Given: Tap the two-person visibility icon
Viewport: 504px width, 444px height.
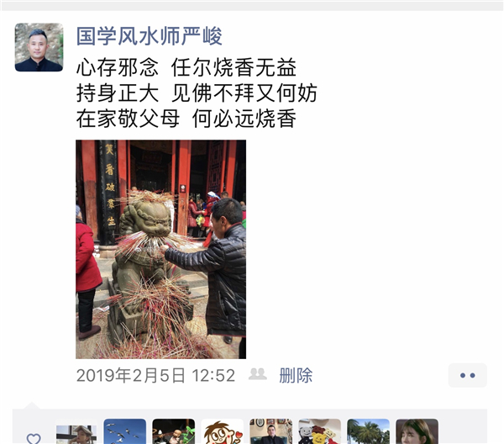Looking at the screenshot, I should click(258, 374).
